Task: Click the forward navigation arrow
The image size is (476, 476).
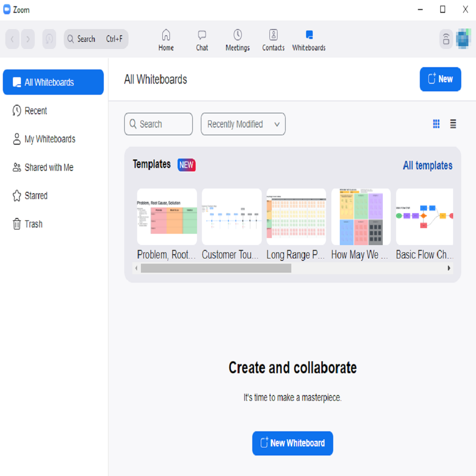Action: tap(28, 39)
